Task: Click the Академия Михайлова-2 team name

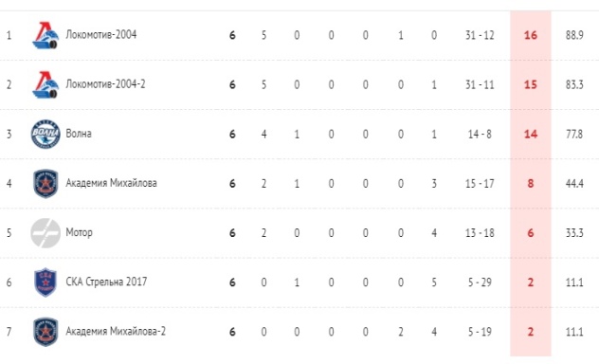Action: [116, 331]
